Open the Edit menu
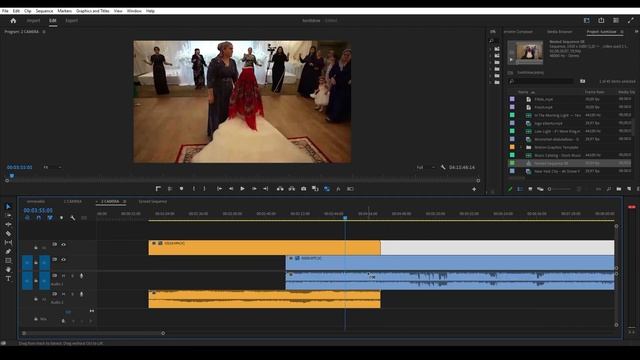This screenshot has width=640, height=360. (x=16, y=11)
